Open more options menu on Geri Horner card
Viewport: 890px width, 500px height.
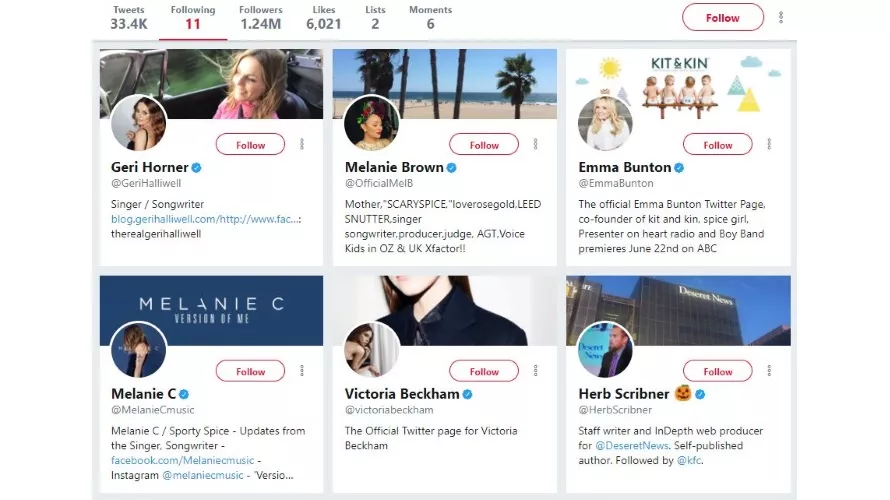coord(301,144)
